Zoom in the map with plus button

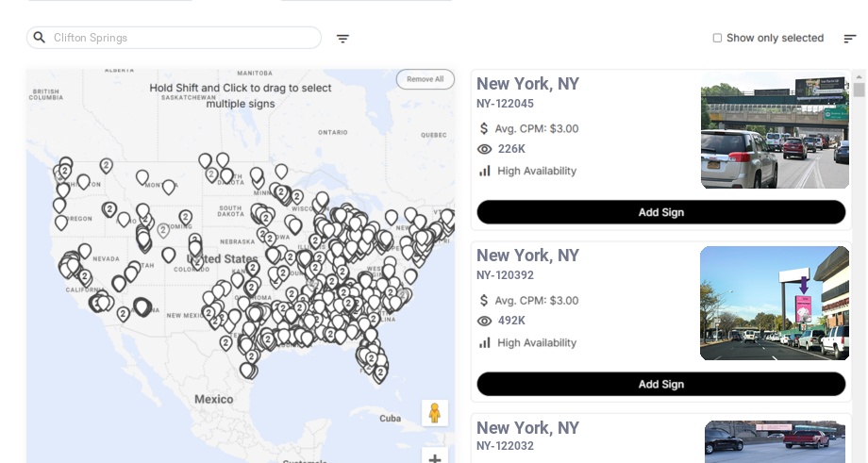click(434, 458)
